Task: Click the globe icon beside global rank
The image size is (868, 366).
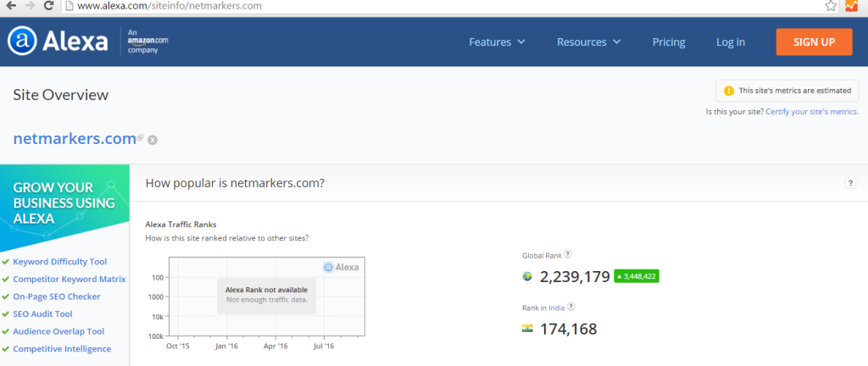Action: click(527, 276)
